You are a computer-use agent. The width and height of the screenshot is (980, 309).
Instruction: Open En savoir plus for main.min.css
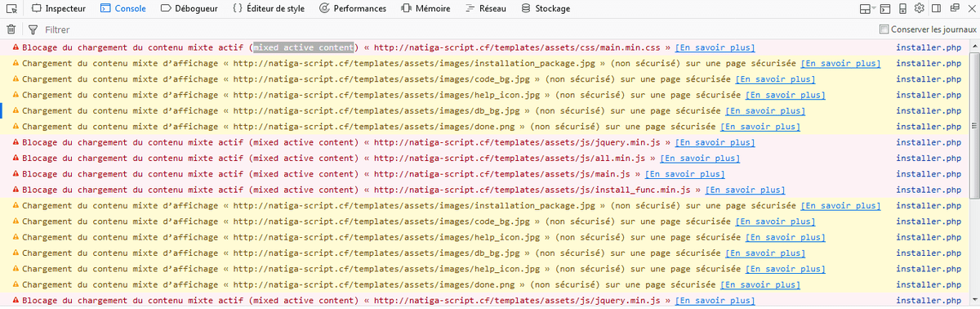click(715, 48)
